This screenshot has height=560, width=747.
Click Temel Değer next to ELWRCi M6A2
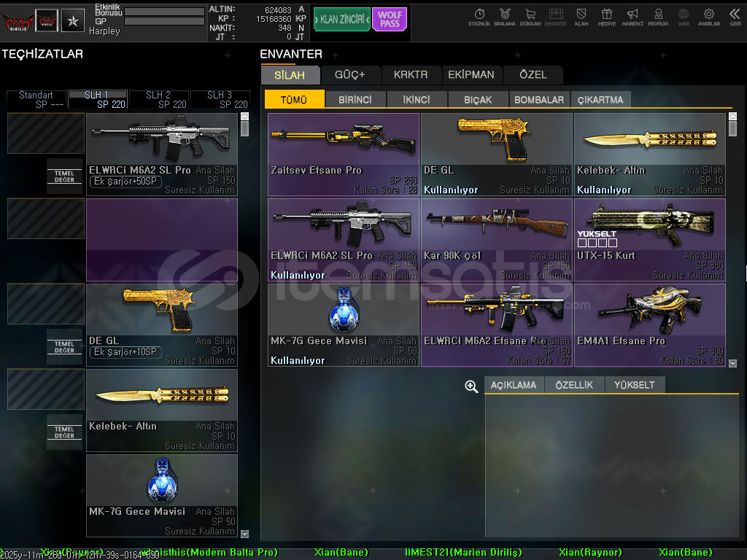click(64, 176)
